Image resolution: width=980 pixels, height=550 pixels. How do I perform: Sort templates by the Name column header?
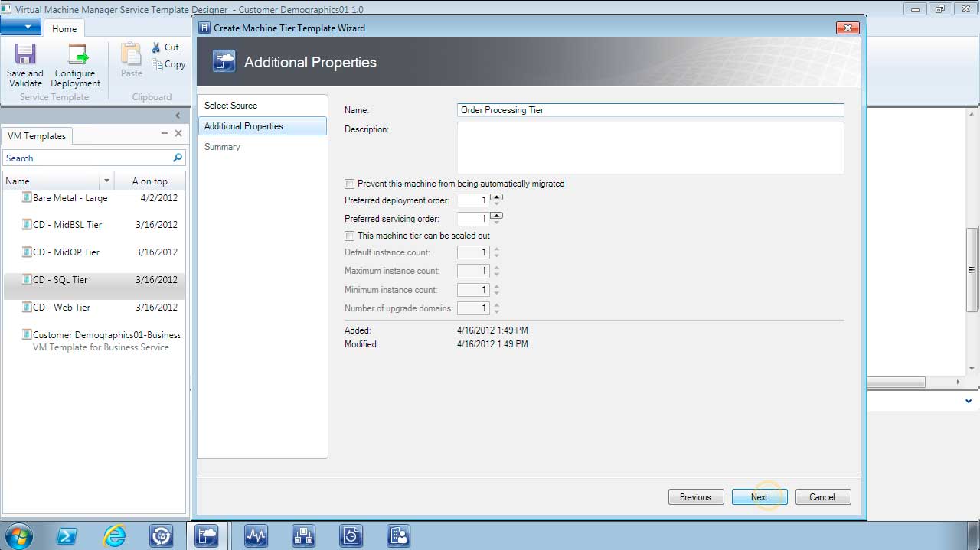(x=52, y=181)
